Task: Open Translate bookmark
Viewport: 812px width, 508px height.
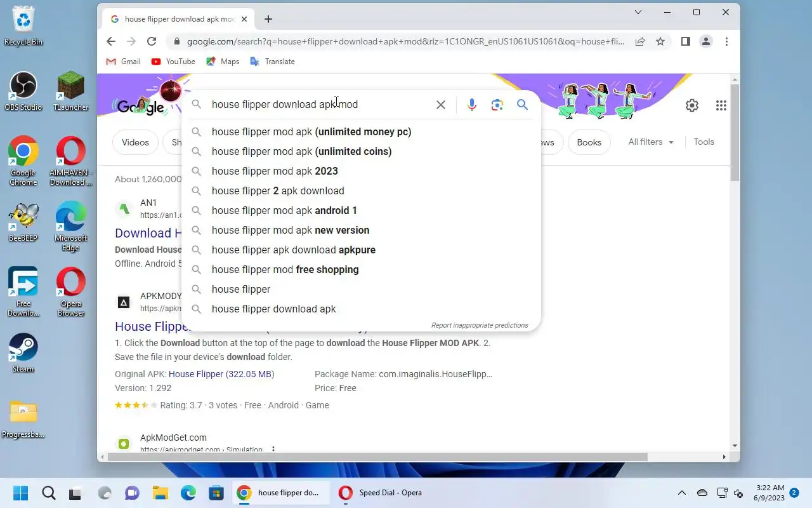Action: (273, 62)
